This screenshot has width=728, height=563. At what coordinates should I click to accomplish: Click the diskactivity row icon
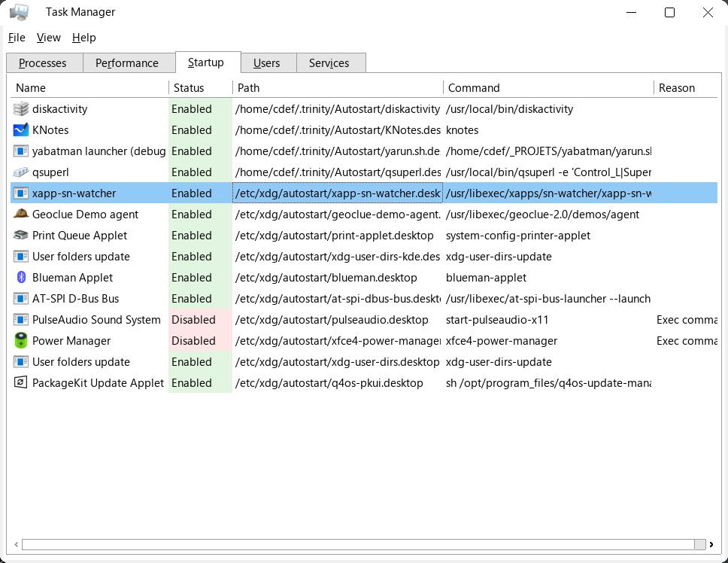coord(21,108)
